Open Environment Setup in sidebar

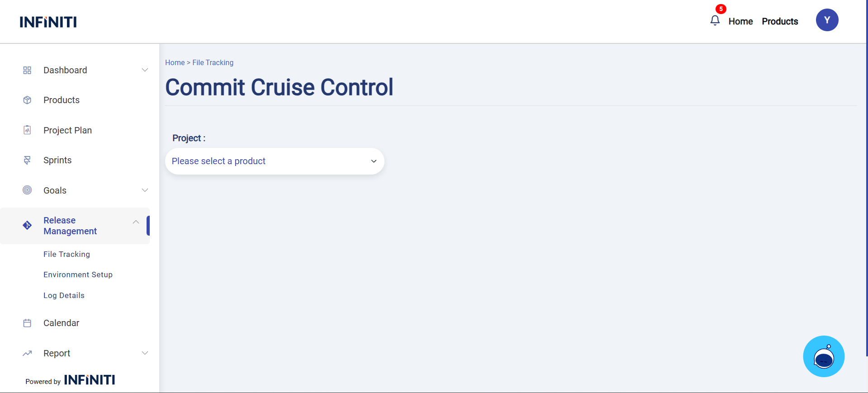click(78, 275)
